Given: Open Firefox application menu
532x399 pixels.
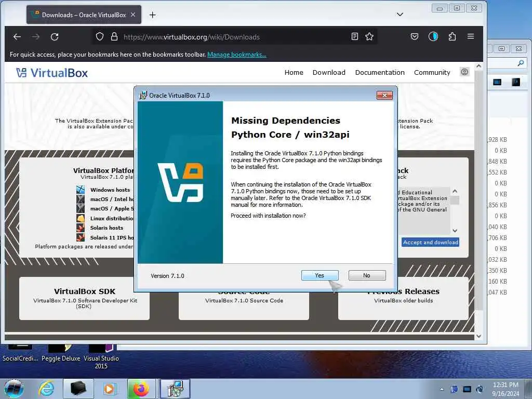Looking at the screenshot, I should tap(471, 36).
